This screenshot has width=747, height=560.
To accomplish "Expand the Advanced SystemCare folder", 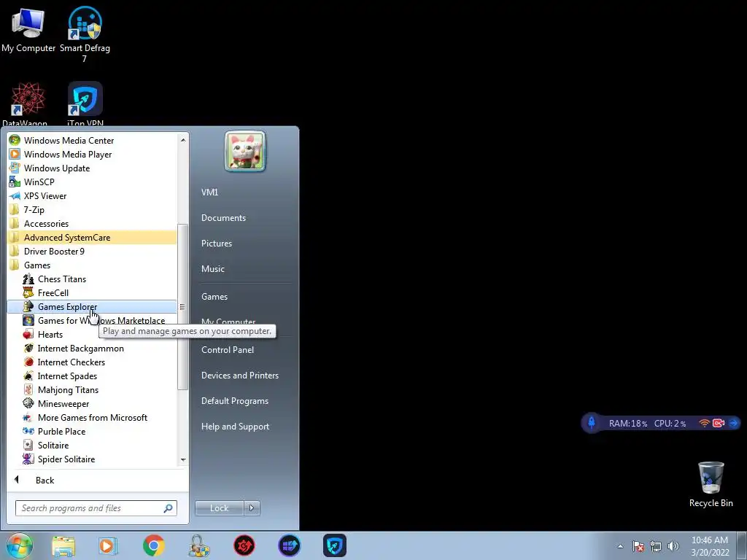I will click(x=92, y=237).
